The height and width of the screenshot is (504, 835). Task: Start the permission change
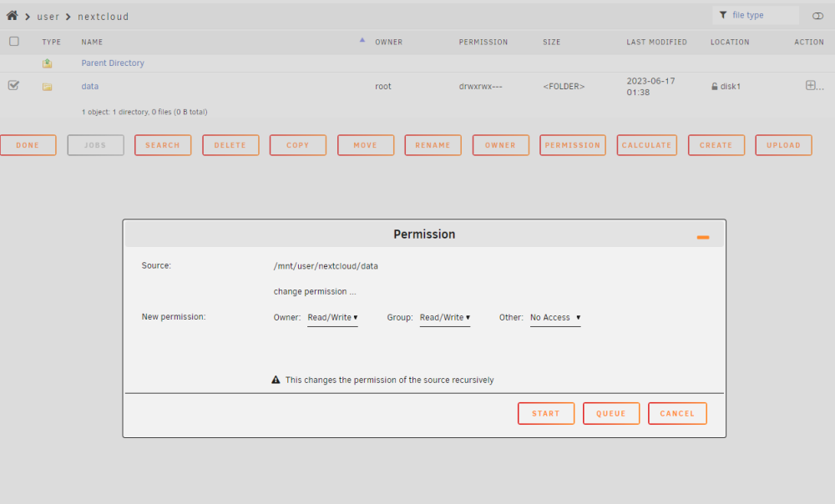click(x=546, y=414)
